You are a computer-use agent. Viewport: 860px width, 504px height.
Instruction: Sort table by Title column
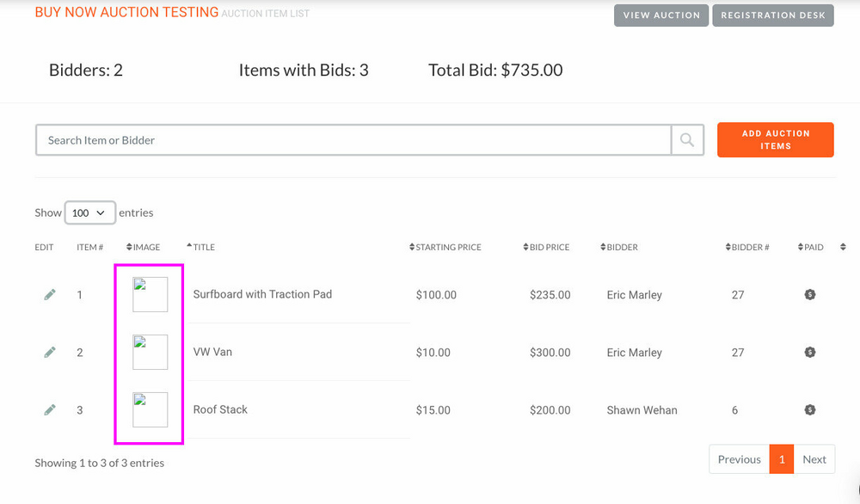(x=203, y=248)
